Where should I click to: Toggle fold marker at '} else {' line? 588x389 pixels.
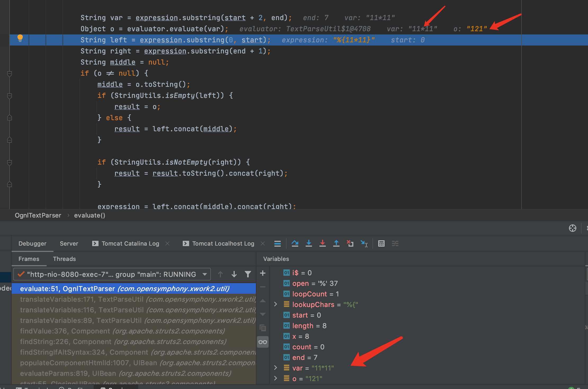click(x=10, y=118)
